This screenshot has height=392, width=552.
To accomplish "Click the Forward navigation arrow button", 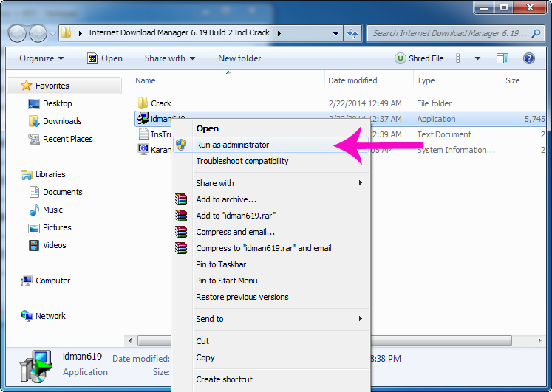I will [38, 34].
